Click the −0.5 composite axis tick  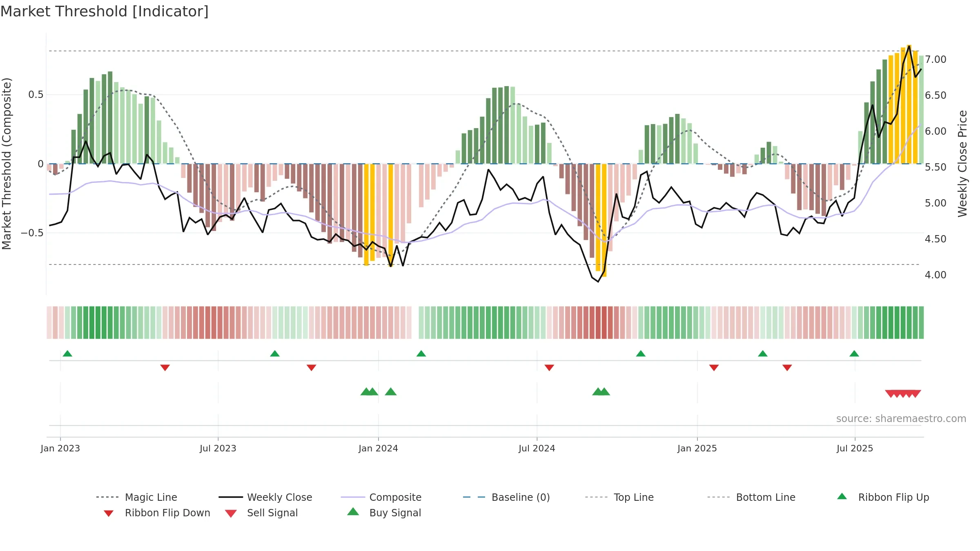click(32, 233)
